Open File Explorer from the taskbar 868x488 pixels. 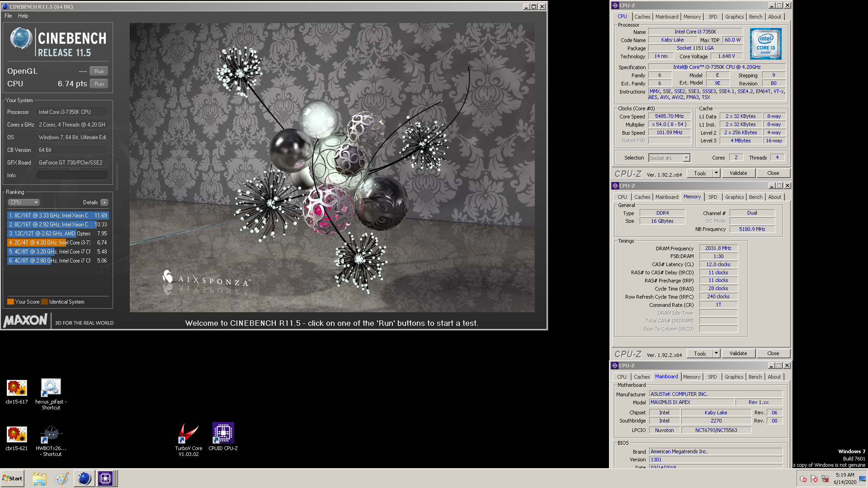pos(39,479)
